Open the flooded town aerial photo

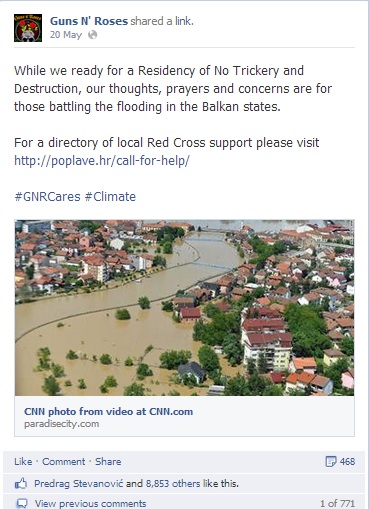pyautogui.click(x=184, y=308)
